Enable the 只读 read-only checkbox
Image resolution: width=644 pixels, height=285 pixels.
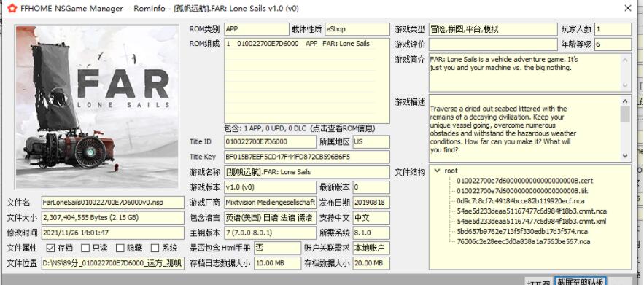[x=85, y=248]
